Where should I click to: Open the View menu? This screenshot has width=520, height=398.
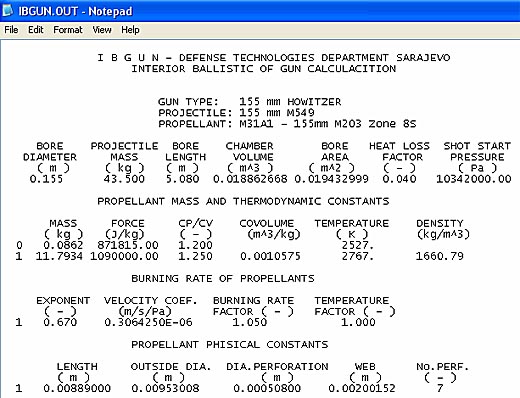click(x=102, y=30)
